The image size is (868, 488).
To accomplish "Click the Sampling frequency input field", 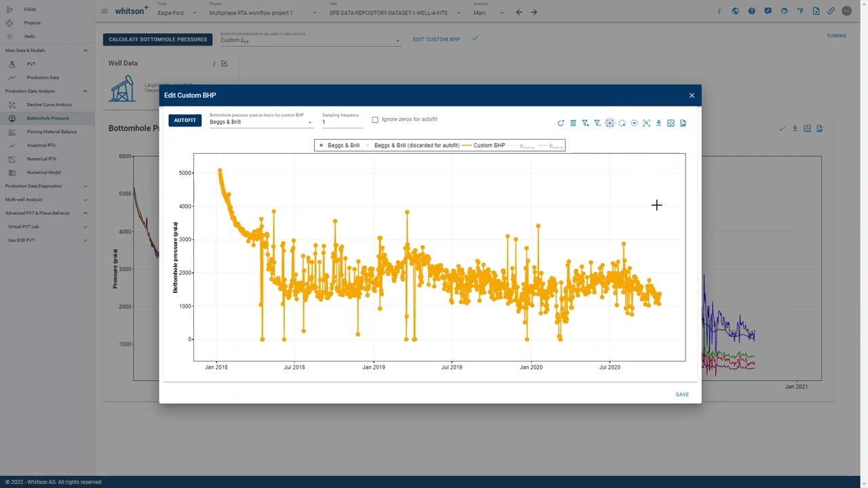I will coord(342,122).
